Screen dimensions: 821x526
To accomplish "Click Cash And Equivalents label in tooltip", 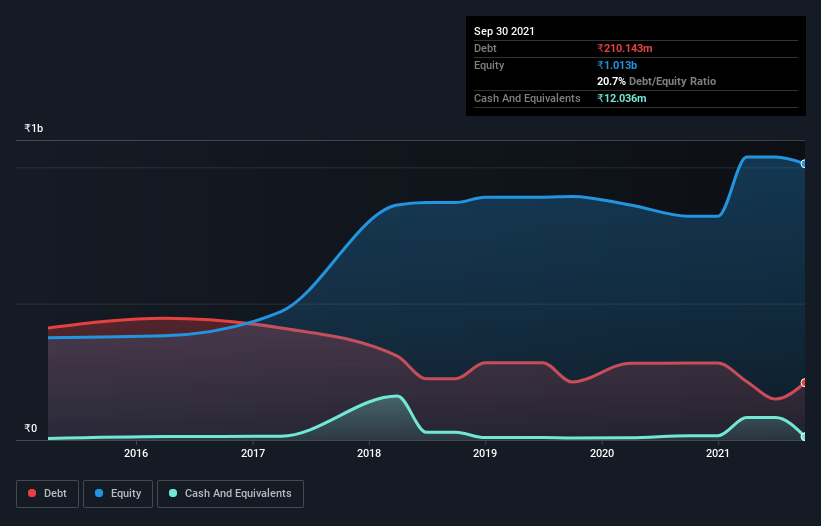I will click(x=527, y=98).
